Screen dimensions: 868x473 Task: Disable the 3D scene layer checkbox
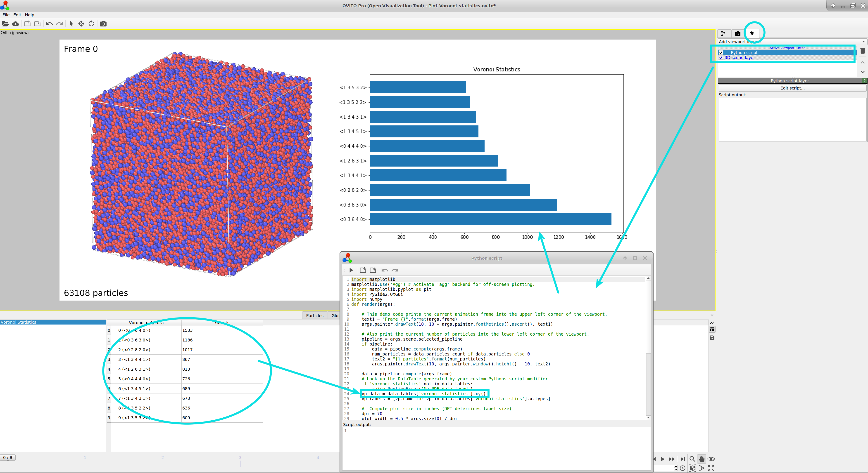[721, 58]
